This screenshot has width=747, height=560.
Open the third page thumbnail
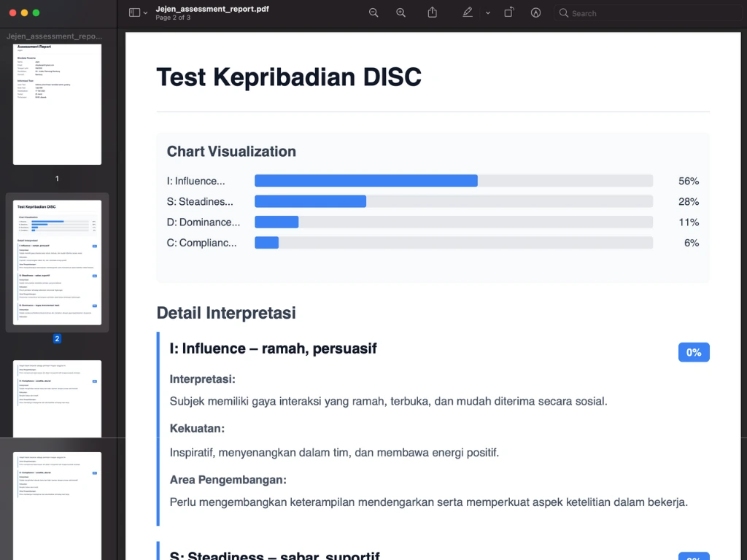(x=57, y=398)
